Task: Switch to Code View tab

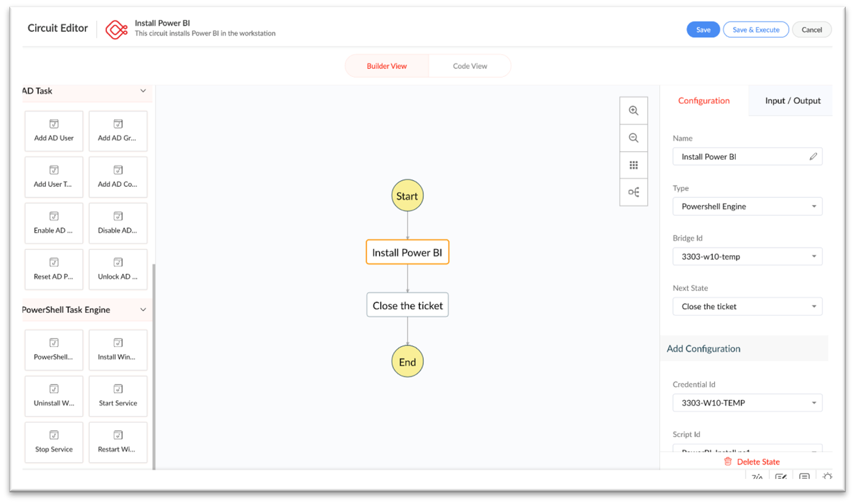Action: tap(470, 66)
